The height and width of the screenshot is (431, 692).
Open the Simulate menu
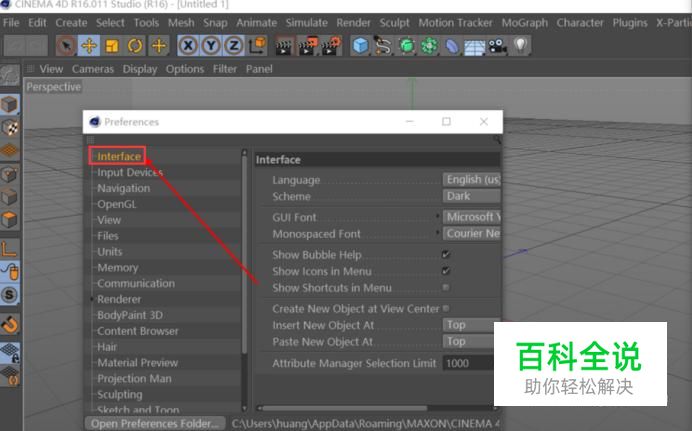coord(306,22)
